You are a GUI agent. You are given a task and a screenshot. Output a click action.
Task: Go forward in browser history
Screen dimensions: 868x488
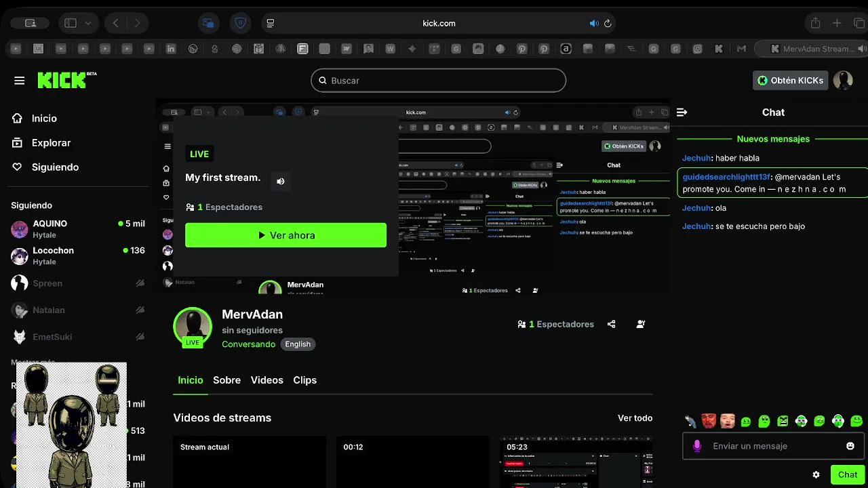tap(138, 23)
